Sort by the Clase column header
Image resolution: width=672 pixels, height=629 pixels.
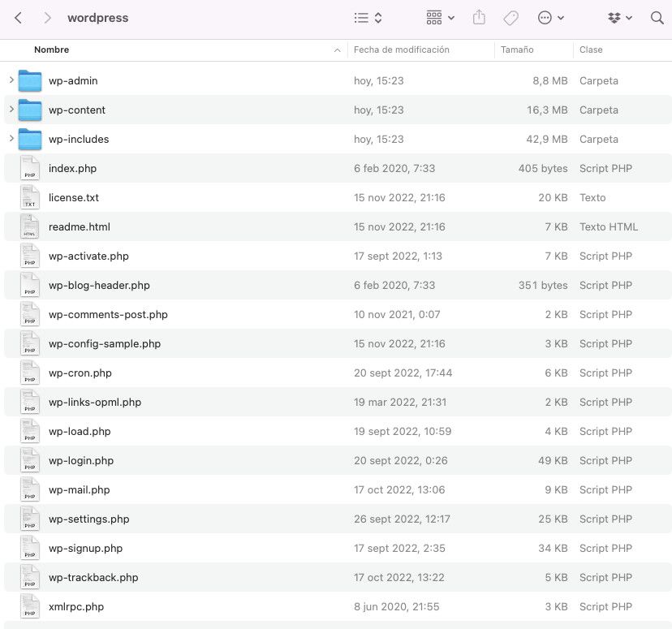tap(591, 50)
